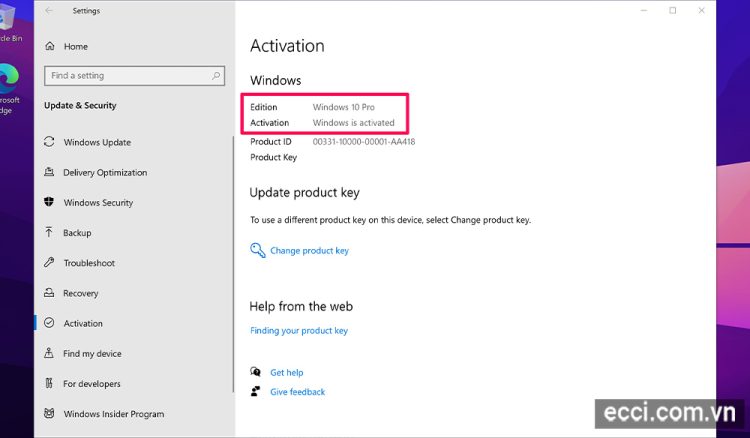750x438 pixels.
Task: Click the 'Windows is activated' status text
Action: coord(353,123)
